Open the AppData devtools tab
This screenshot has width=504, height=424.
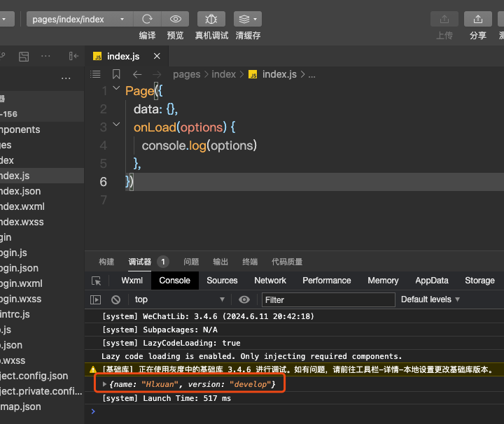[x=432, y=281]
